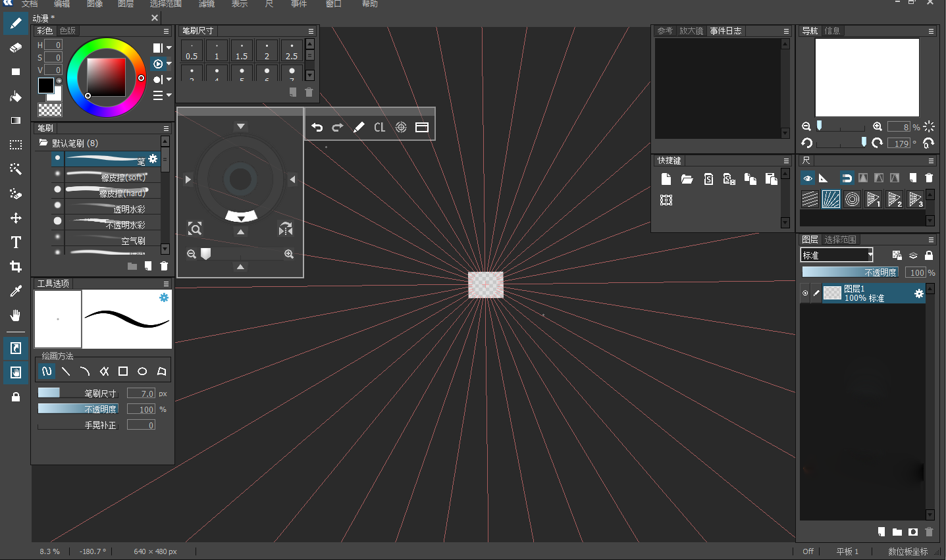This screenshot has height=560, width=946.
Task: Open dropdown arrow beside color bar icon
Action: click(x=169, y=48)
